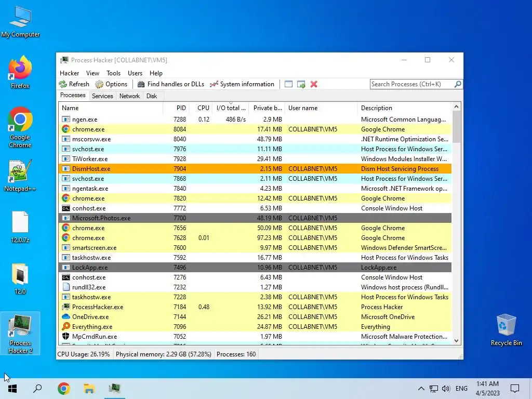Click the taskbar volume speaker icon
Image resolution: width=532 pixels, height=399 pixels.
click(x=446, y=389)
